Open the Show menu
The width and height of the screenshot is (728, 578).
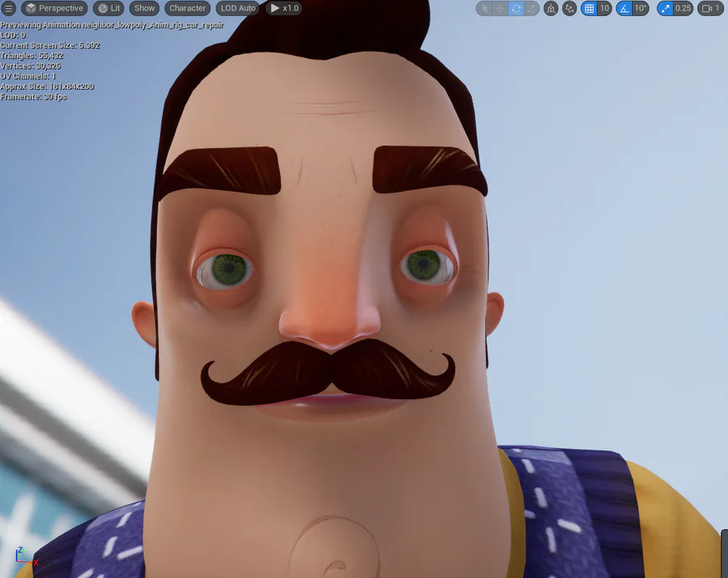tap(145, 8)
